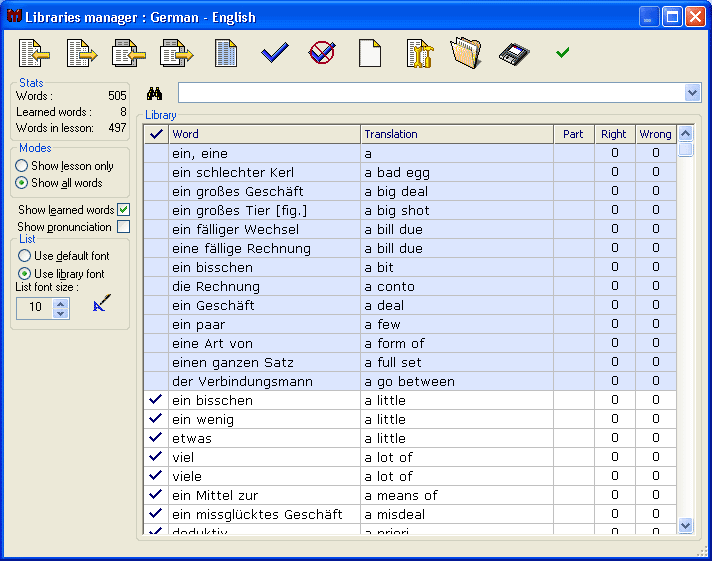
Task: Click the blank page toolbar icon
Action: coord(370,53)
